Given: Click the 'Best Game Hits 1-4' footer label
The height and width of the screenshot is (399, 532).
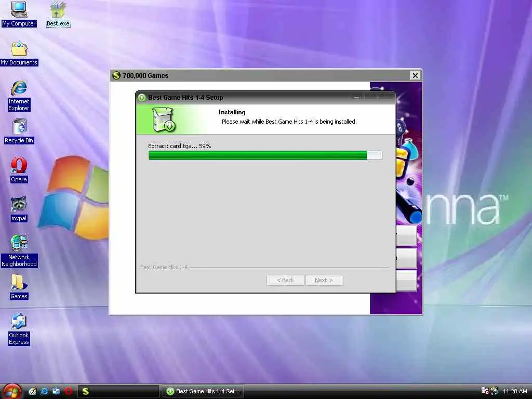Looking at the screenshot, I should point(164,267).
